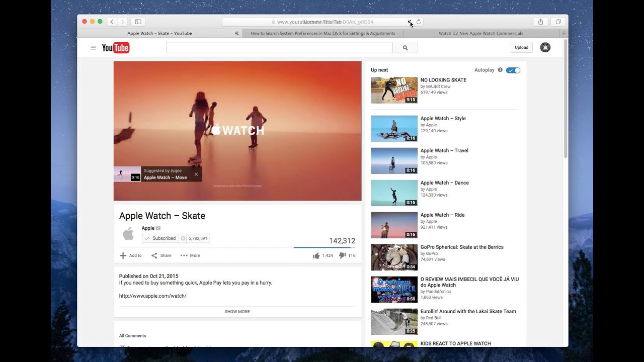Click the YouTube logo
The height and width of the screenshot is (362, 644).
[116, 48]
